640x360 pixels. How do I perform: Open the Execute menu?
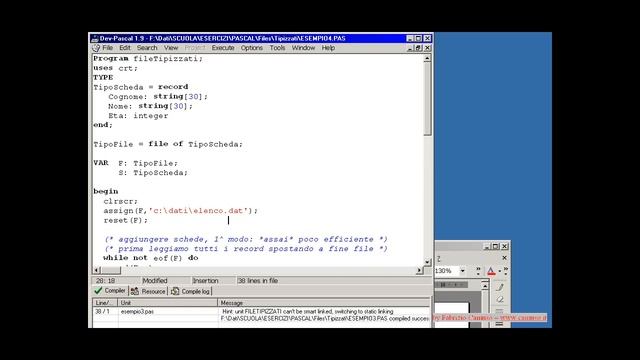click(223, 48)
